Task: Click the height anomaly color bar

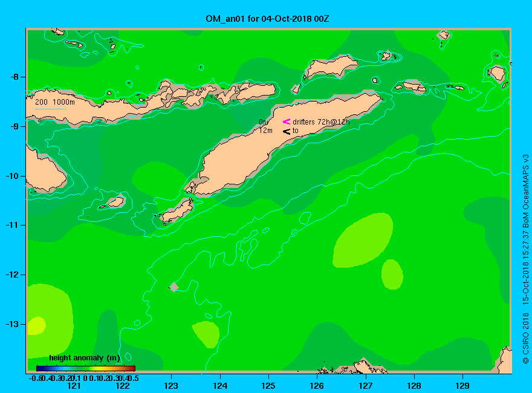Action: [x=86, y=368]
